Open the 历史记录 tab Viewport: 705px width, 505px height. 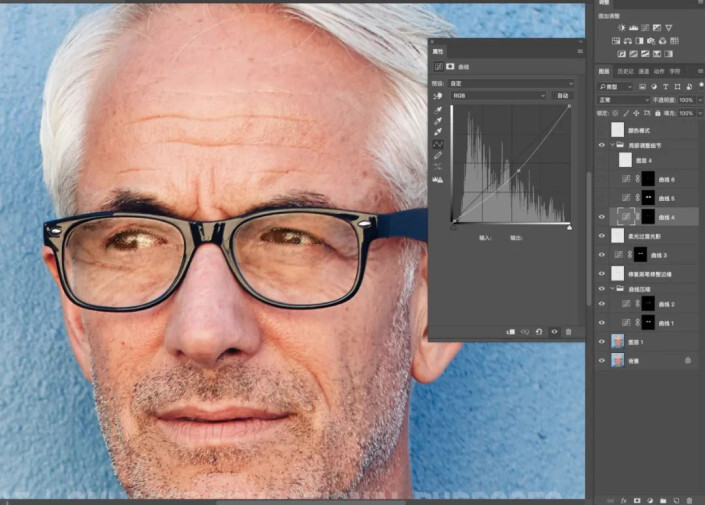pos(627,72)
